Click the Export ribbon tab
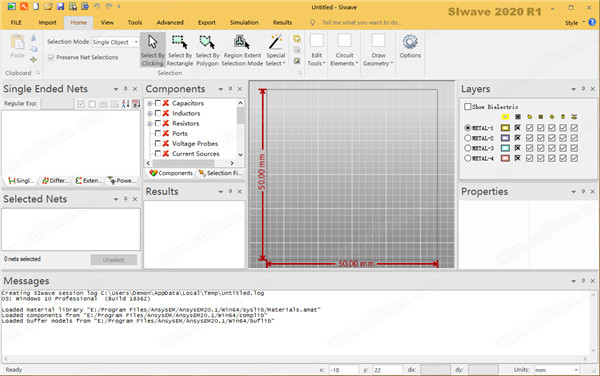The image size is (600, 376). coord(207,23)
